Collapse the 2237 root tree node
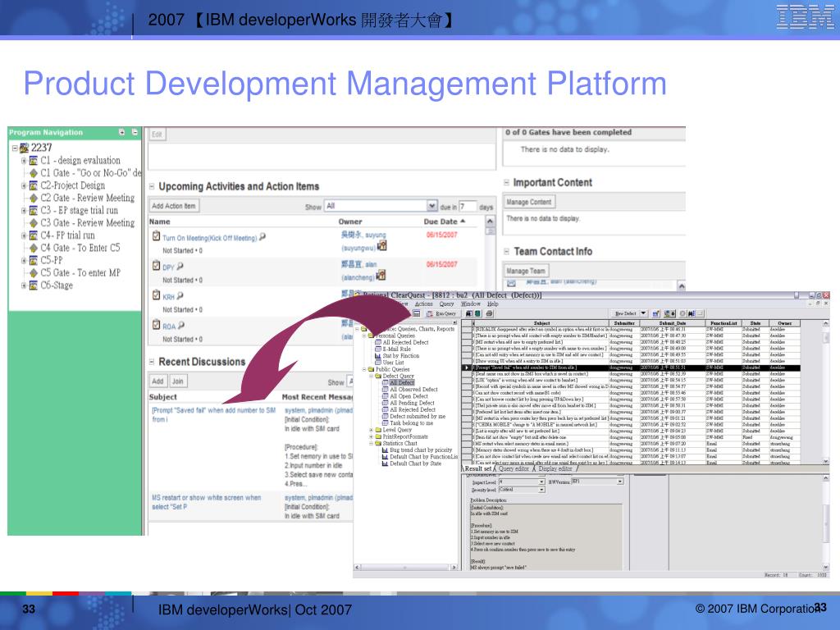The width and height of the screenshot is (840, 630). click(x=15, y=148)
